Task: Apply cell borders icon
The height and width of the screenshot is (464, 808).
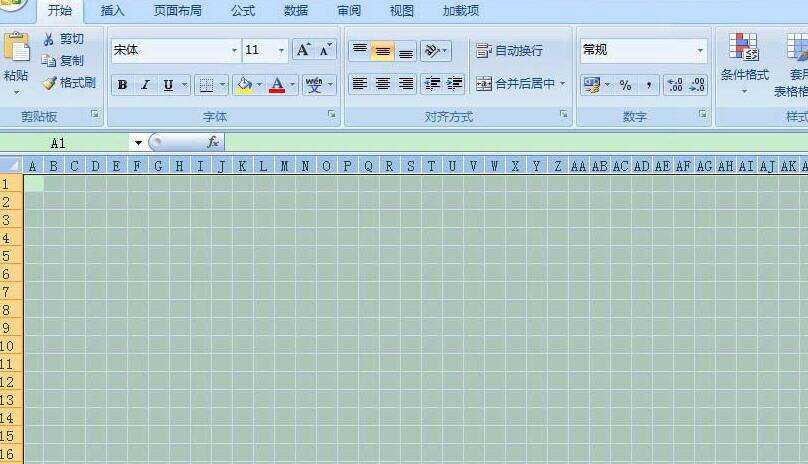Action: coord(207,85)
